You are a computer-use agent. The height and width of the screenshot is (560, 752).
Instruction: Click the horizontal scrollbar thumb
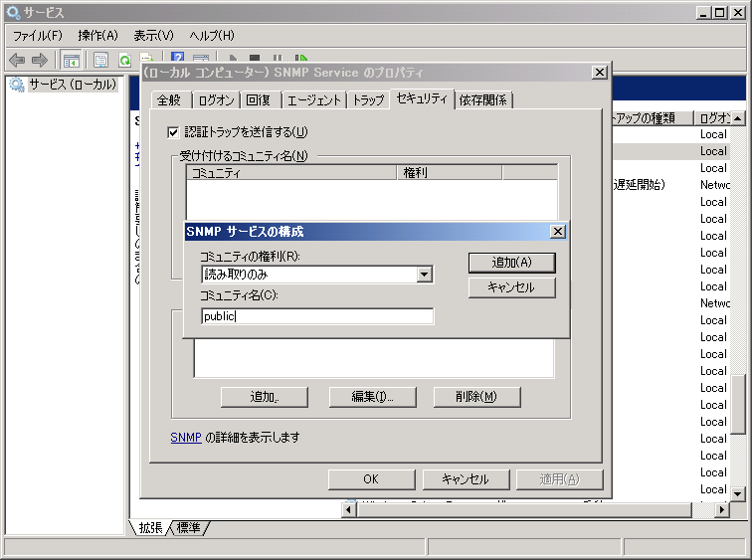coord(524,509)
